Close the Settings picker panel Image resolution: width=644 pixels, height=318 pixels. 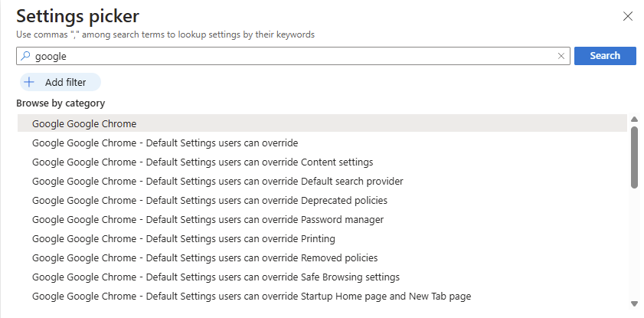[628, 16]
